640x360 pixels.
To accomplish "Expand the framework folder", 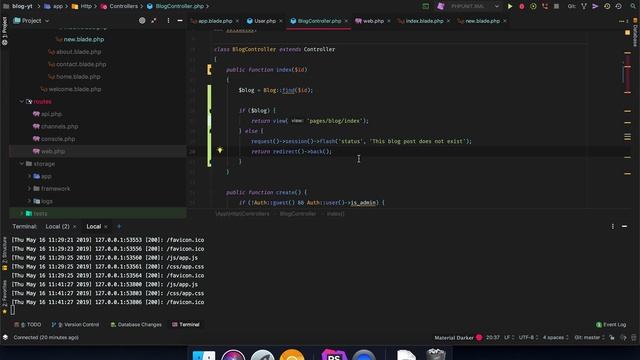I will [29, 189].
